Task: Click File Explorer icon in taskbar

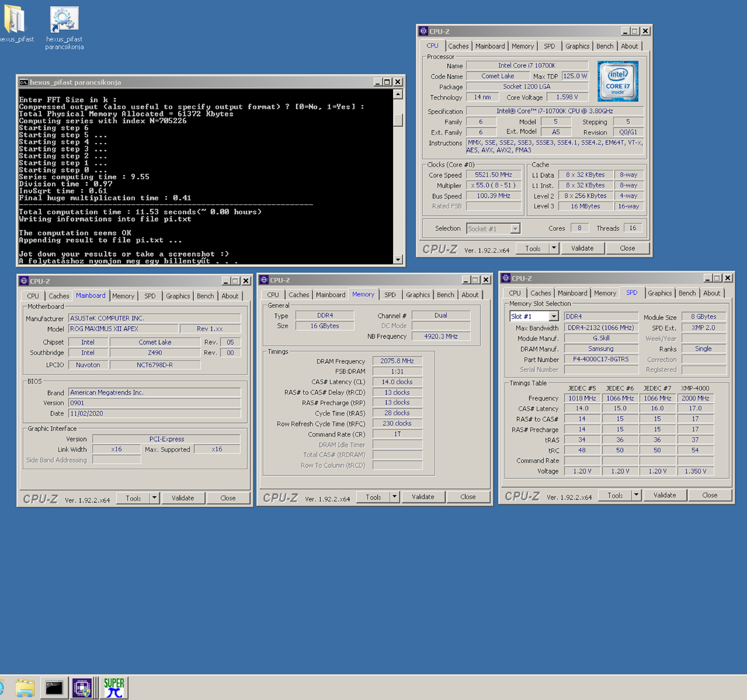Action: point(25,688)
